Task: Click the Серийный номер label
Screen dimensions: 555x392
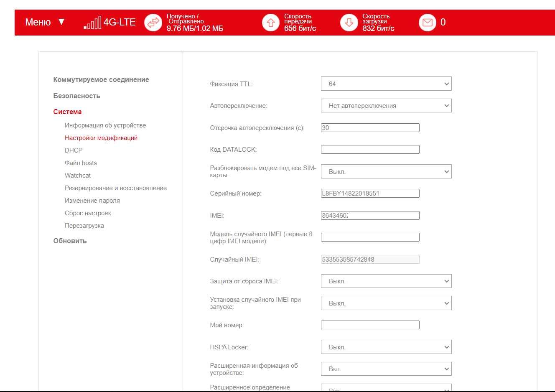Action: (x=236, y=193)
